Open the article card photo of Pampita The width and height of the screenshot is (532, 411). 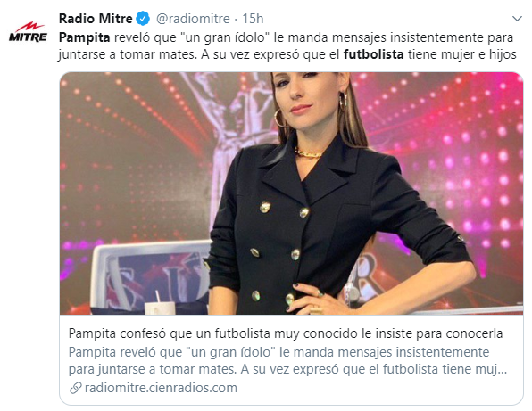[292, 193]
